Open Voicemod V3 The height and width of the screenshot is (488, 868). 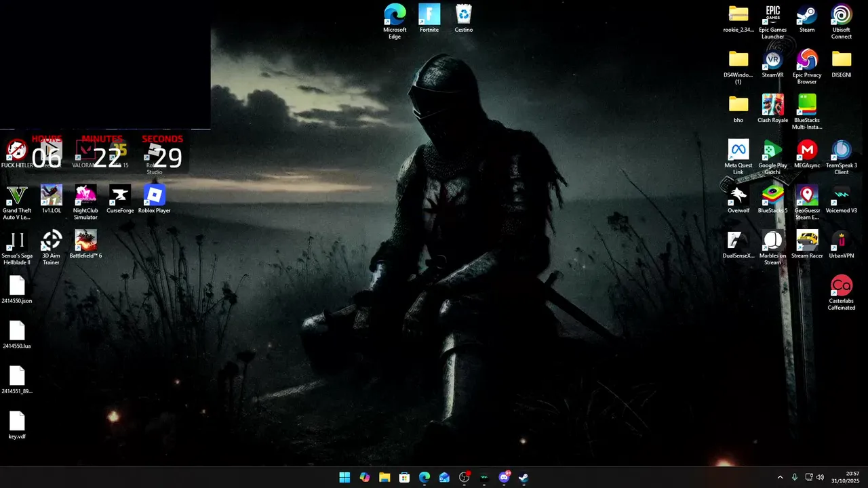point(842,200)
